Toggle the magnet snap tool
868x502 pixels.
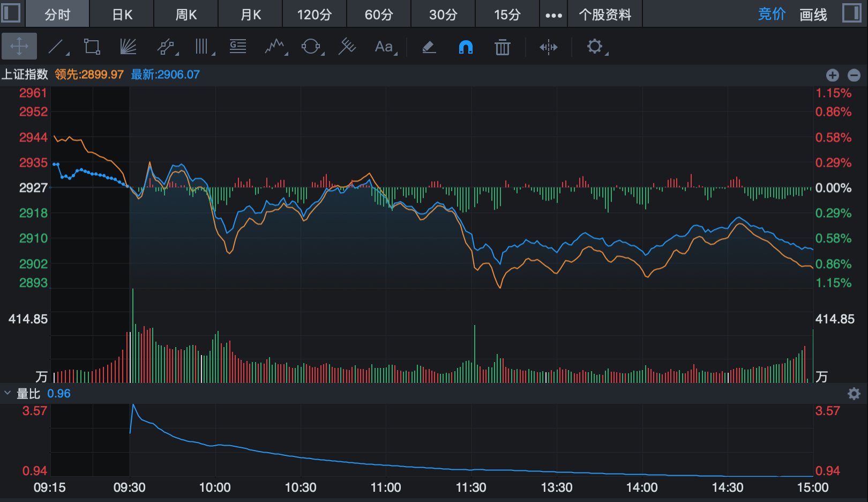(466, 47)
